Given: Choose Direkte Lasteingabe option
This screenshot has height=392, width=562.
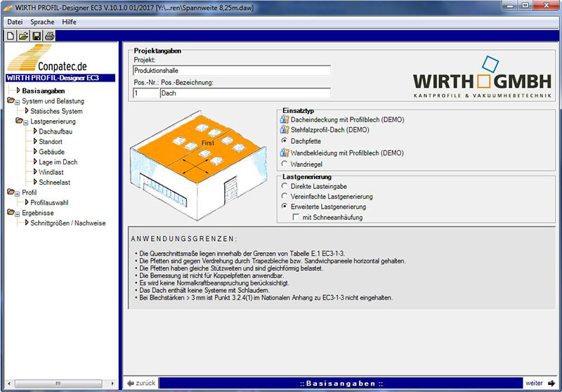Looking at the screenshot, I should (x=285, y=186).
